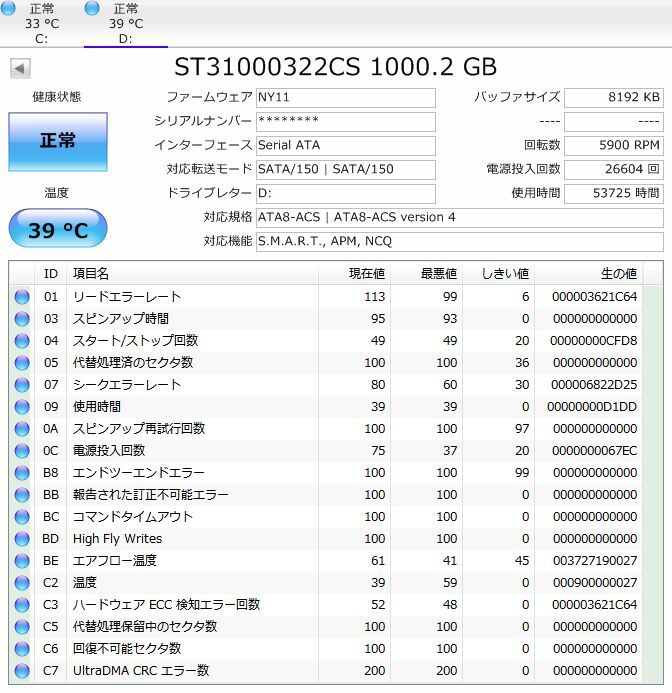The height and width of the screenshot is (693, 672).
Task: Click status icon for 03 スピンアップ時間
Action: 22,319
